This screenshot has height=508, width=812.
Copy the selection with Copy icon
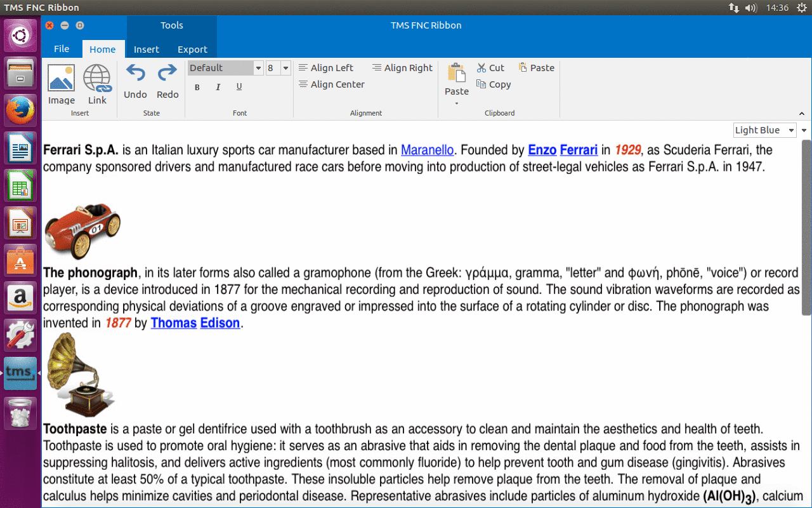tap(494, 84)
